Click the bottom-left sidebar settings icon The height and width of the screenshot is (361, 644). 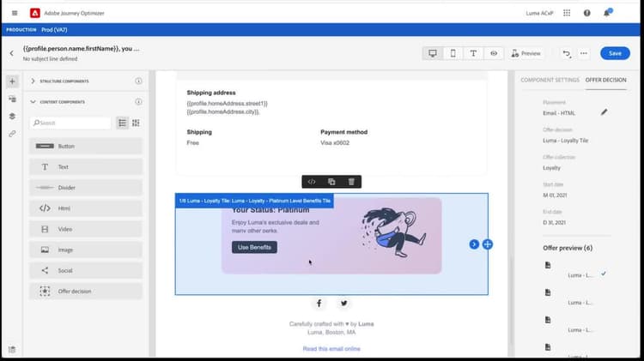12,350
